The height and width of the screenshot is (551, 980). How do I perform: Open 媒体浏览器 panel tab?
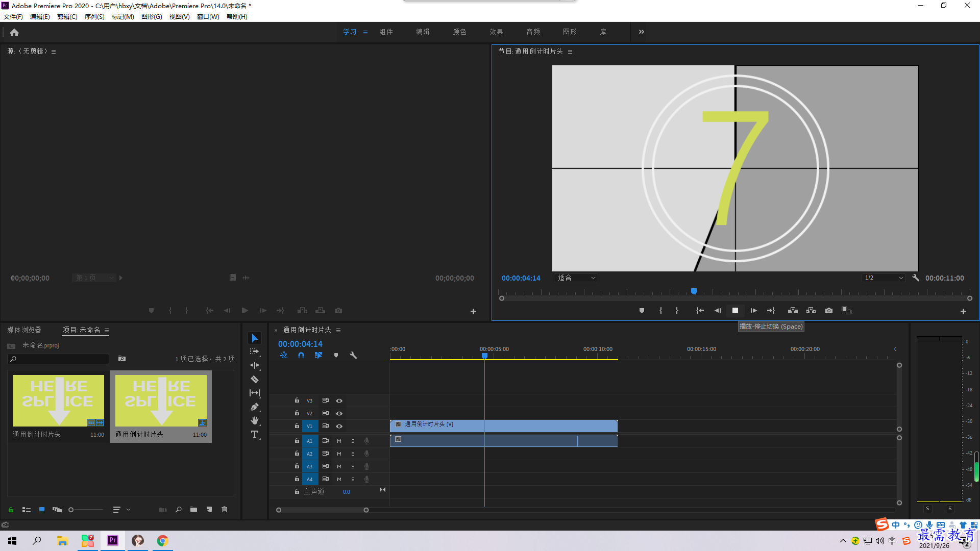click(24, 330)
